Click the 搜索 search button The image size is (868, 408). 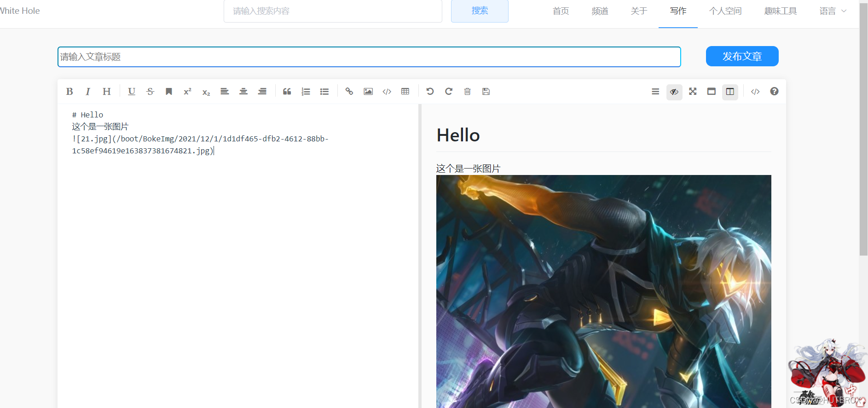pos(480,11)
